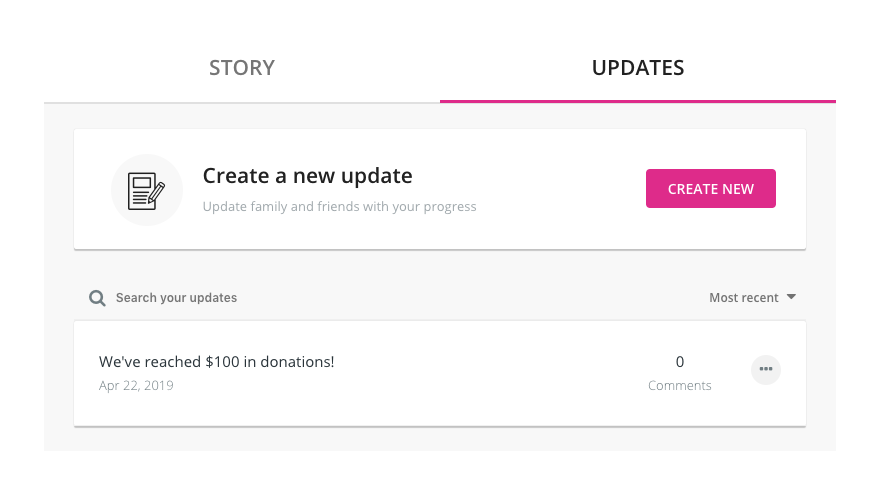886x485 pixels.
Task: Switch to the STORY tab
Action: pos(242,68)
